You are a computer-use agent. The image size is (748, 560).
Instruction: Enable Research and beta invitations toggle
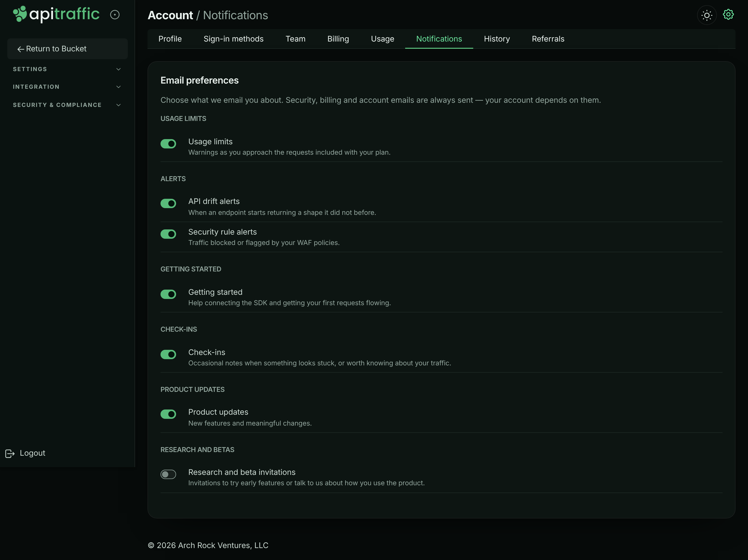[x=168, y=474]
